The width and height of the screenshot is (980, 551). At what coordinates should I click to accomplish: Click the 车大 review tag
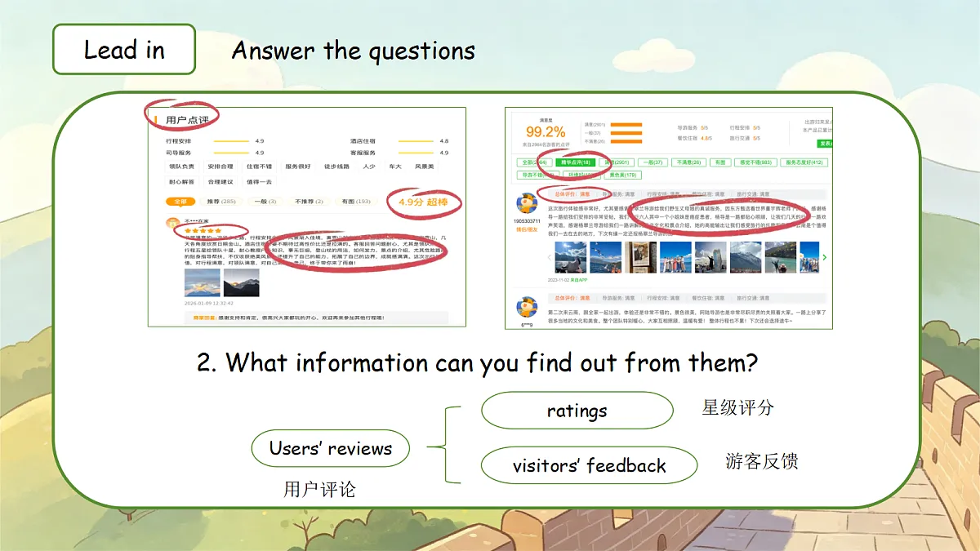[395, 167]
